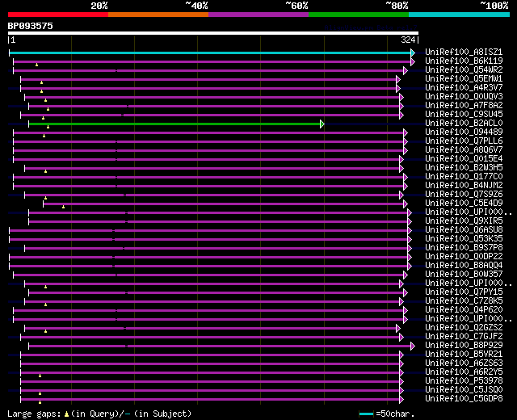Click the UniRef100_C5JSQ0 label
The width and height of the screenshot is (517, 420).
(464, 389)
